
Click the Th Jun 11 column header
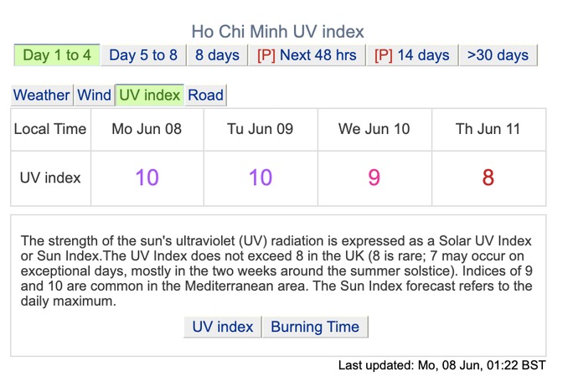488,129
